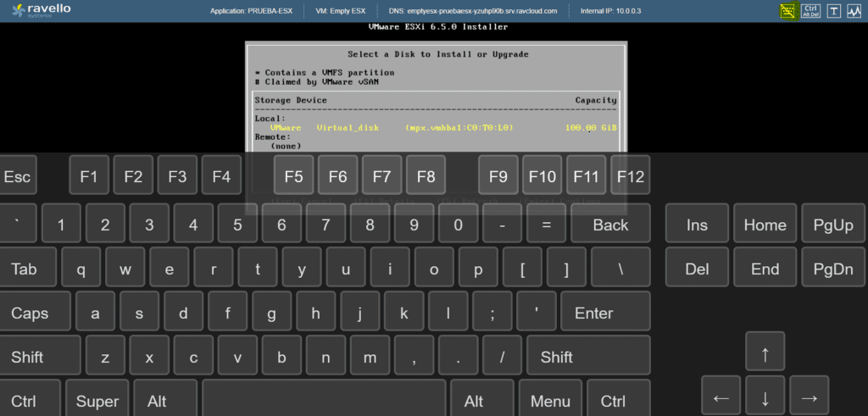This screenshot has height=416, width=868.
Task: Tap the Ctrl key beside the Super key
Action: tap(31, 397)
